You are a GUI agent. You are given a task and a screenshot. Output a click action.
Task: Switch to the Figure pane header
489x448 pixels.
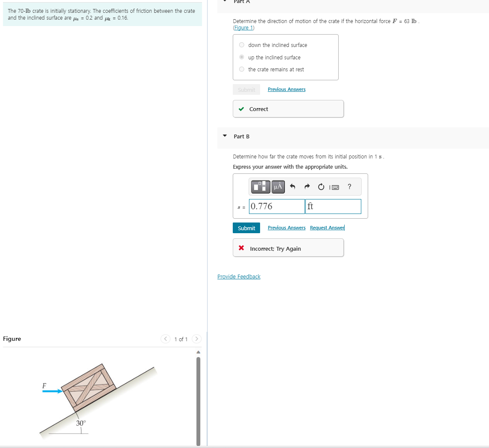(12, 339)
